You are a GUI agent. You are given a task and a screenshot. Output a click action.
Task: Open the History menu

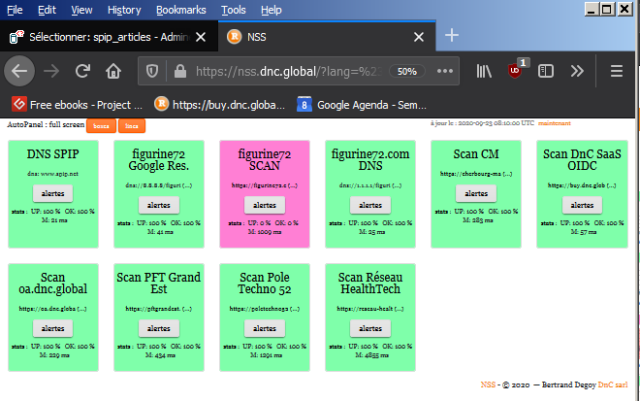point(124,10)
